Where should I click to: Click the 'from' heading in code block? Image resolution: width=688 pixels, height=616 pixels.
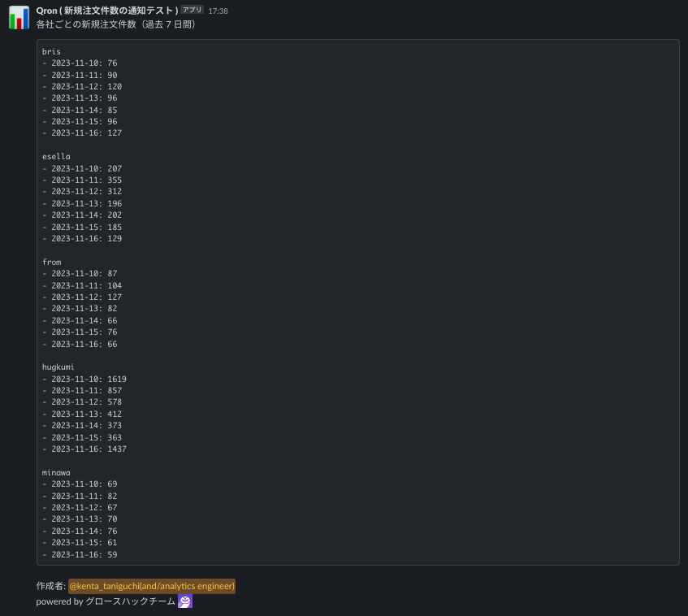[51, 262]
